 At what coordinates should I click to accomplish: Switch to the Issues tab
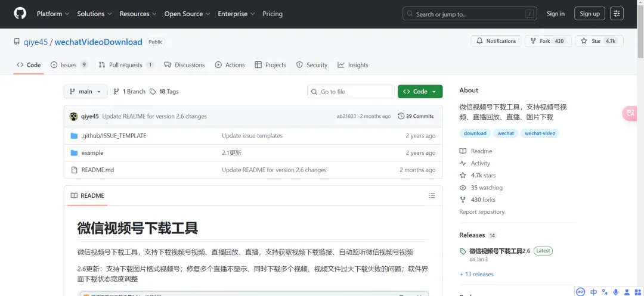click(x=69, y=65)
